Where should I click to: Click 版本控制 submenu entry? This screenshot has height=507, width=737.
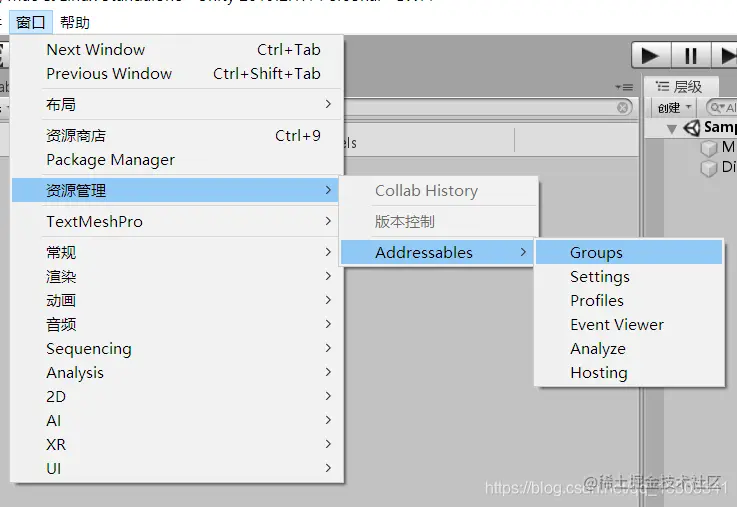click(x=438, y=221)
